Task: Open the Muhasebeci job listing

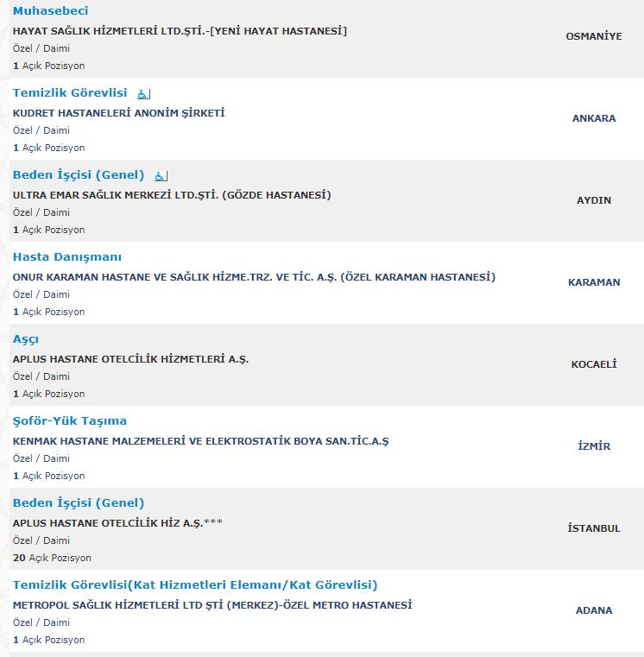Action: [50, 11]
